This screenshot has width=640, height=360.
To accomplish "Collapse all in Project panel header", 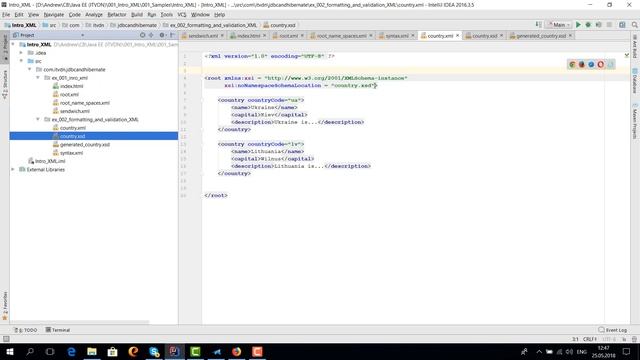I will click(x=151, y=35).
